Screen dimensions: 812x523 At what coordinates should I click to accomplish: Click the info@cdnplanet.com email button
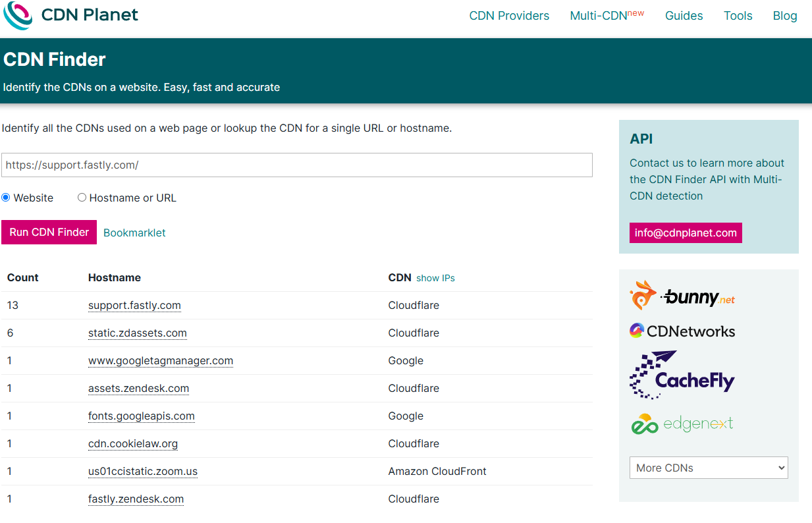coord(686,233)
